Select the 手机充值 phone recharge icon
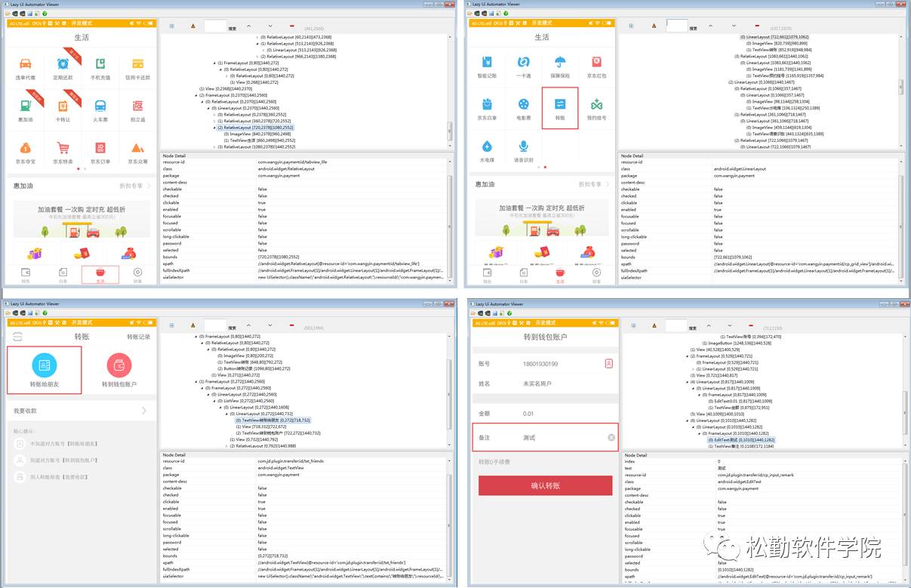 point(100,64)
